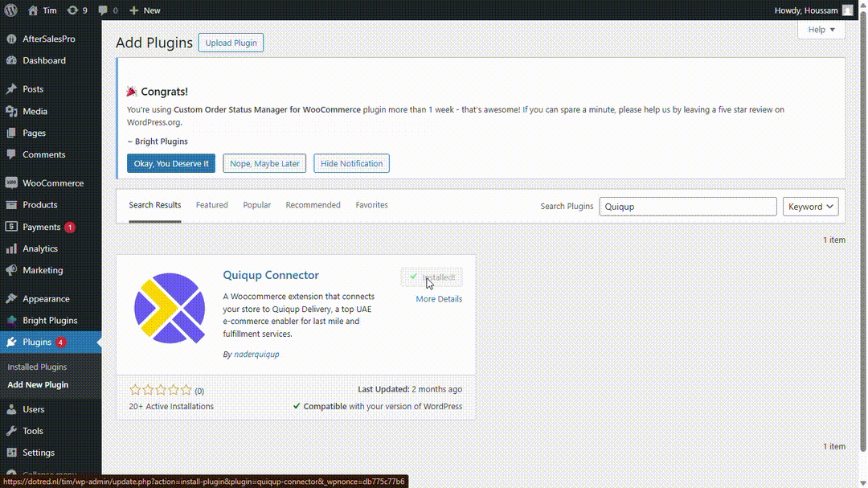Click the Pages icon in sidebar

[x=11, y=133]
